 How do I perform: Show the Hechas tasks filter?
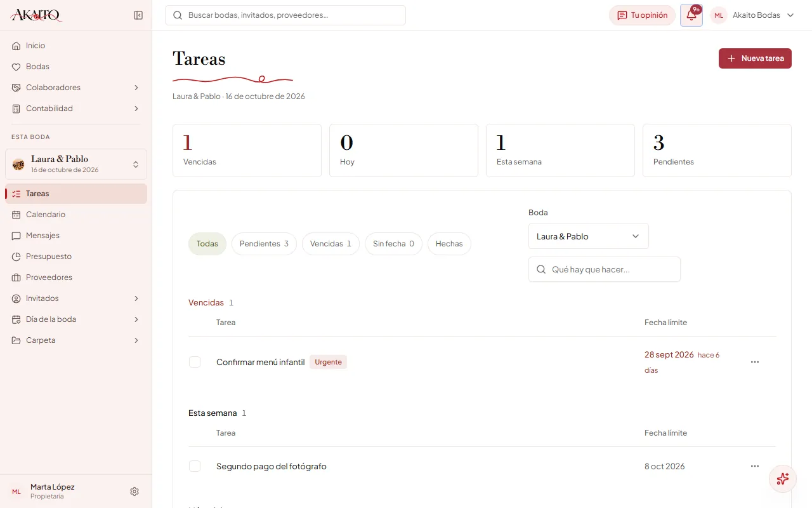449,244
